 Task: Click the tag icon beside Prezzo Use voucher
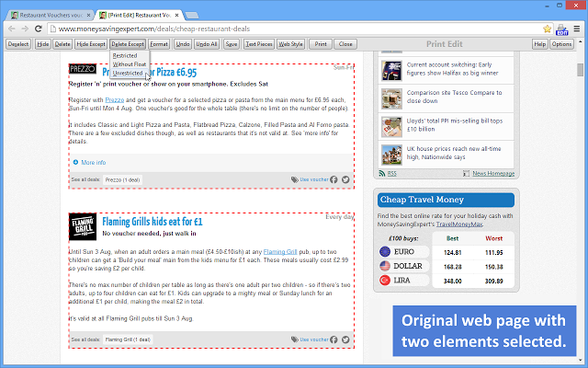tap(295, 179)
